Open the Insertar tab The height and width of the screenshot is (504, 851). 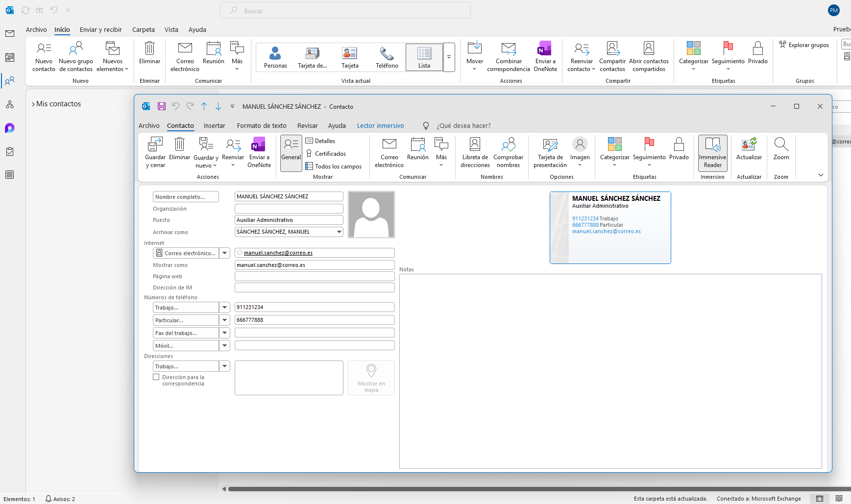click(x=215, y=126)
